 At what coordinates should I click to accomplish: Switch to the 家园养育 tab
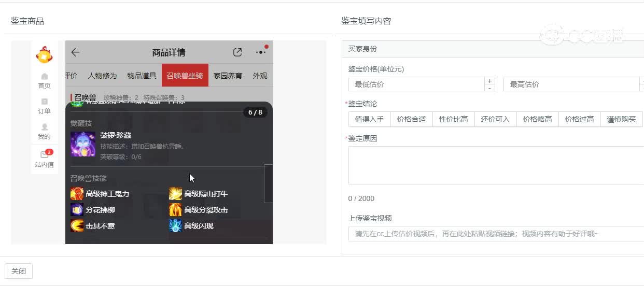(x=228, y=76)
